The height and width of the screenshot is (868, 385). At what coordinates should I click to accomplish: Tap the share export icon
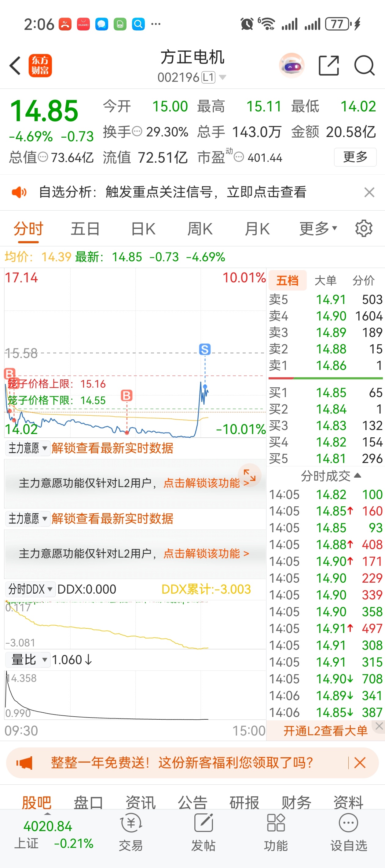coord(329,65)
